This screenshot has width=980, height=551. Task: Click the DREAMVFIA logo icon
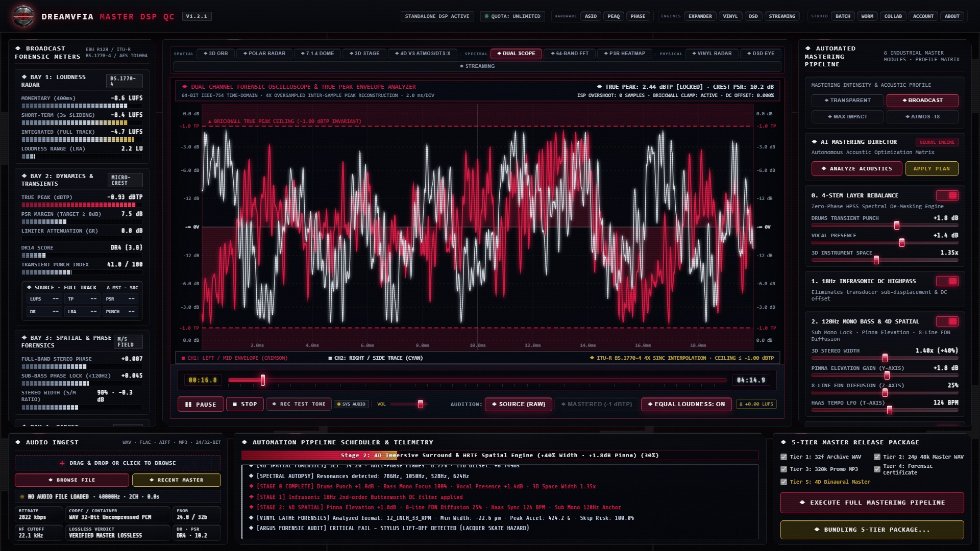(23, 16)
